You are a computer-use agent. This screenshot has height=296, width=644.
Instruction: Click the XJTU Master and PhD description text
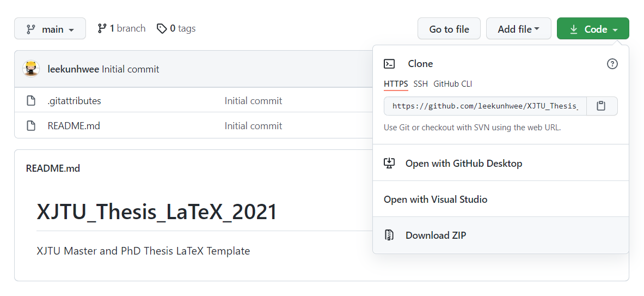[143, 251]
